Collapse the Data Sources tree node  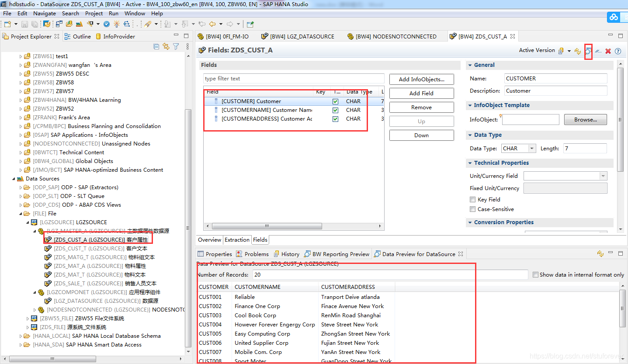pos(14,179)
